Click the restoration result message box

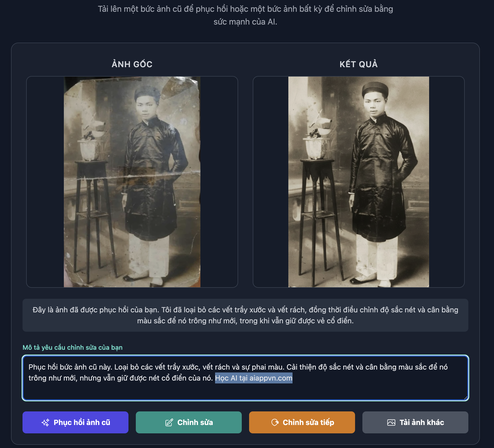pyautogui.click(x=245, y=315)
